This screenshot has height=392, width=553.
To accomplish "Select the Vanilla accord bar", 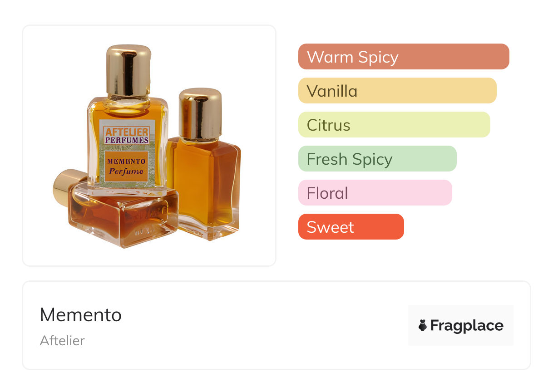I will (397, 91).
